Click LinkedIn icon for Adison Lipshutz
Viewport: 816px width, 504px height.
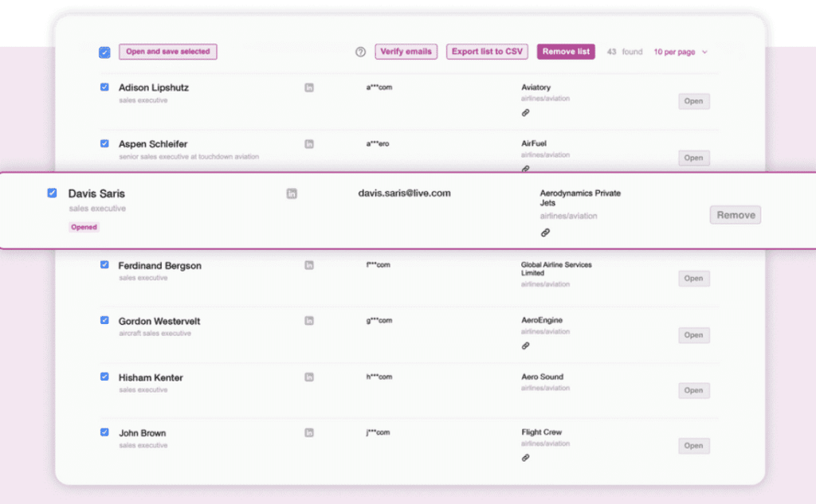[x=309, y=88]
